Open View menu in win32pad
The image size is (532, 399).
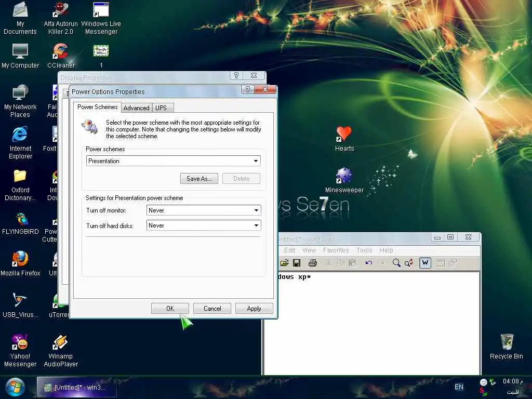point(309,250)
